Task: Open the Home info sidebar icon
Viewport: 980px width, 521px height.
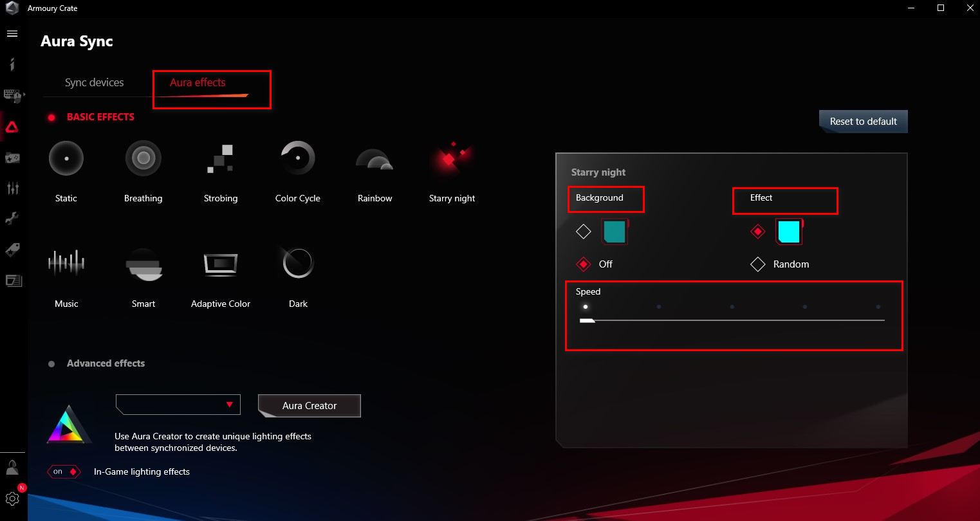Action: [12, 64]
